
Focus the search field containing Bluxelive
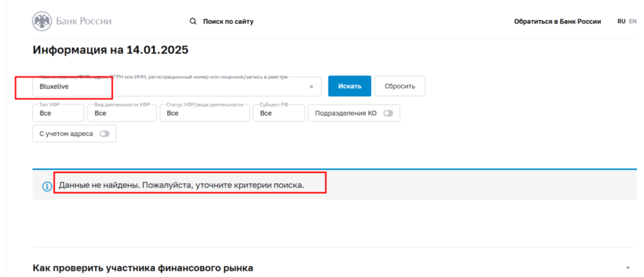177,87
